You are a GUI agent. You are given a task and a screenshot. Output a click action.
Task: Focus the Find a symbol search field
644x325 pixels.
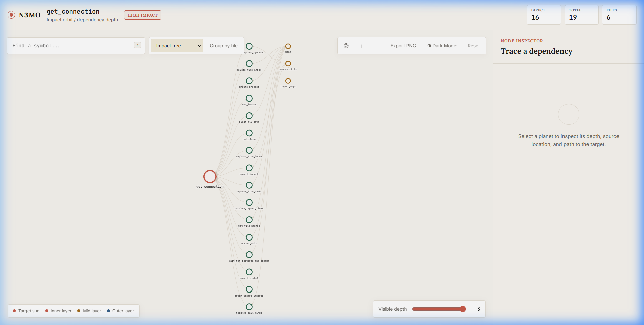(76, 46)
